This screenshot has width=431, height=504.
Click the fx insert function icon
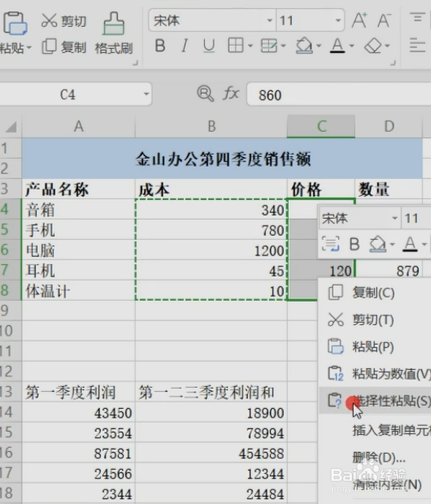tap(231, 94)
